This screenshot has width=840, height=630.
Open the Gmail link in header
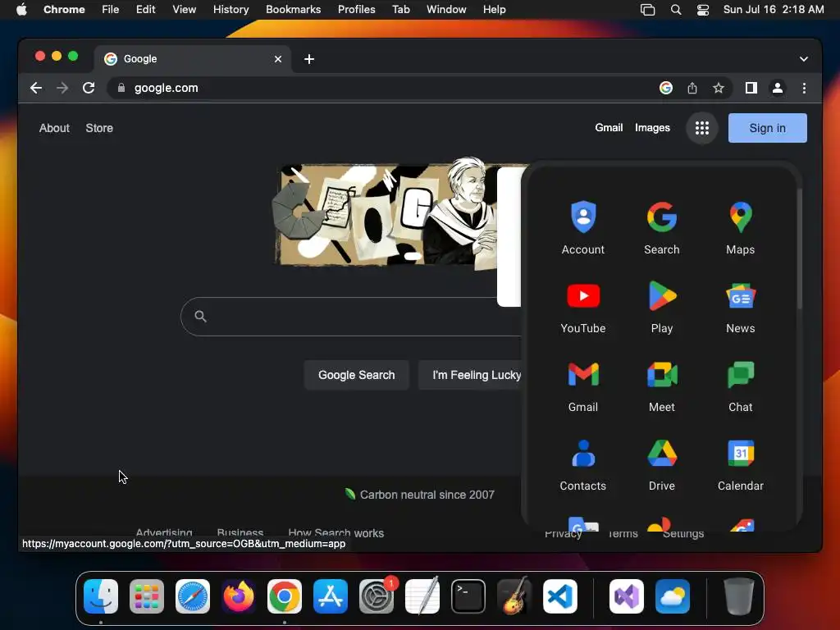pyautogui.click(x=609, y=127)
